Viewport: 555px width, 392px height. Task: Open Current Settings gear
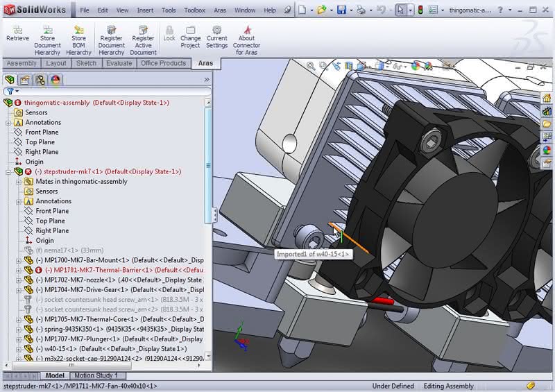coord(216,37)
